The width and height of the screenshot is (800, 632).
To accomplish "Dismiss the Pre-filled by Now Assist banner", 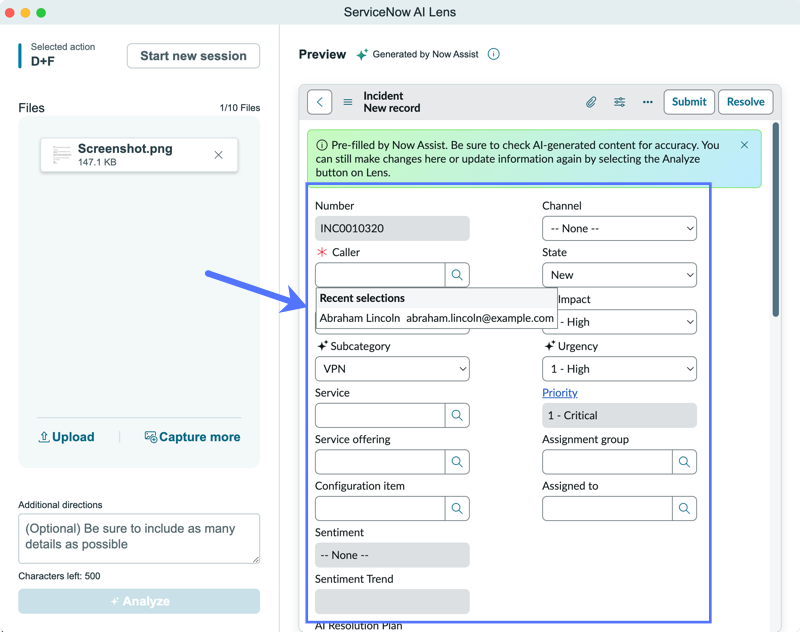I will click(744, 145).
